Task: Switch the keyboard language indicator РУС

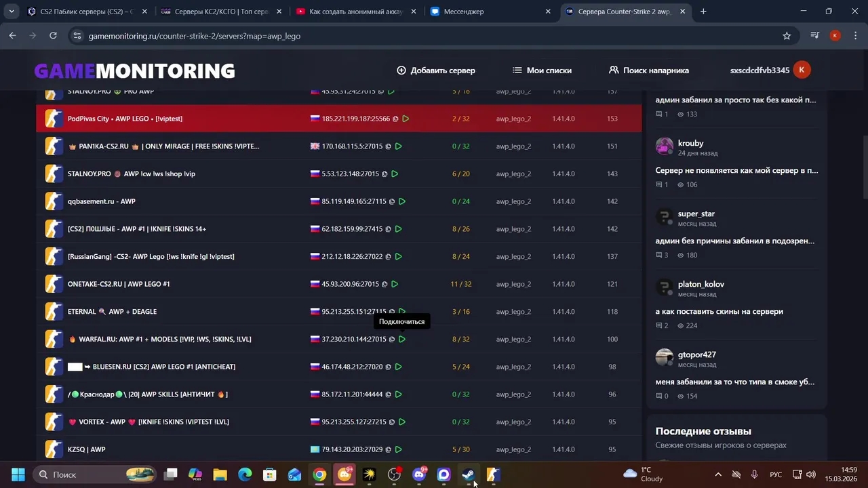Action: click(776, 474)
